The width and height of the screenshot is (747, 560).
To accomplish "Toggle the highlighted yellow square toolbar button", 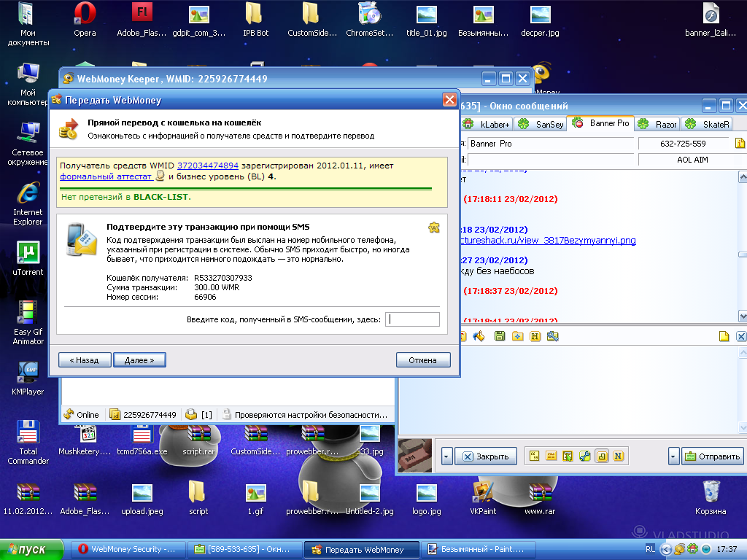I will click(x=602, y=456).
